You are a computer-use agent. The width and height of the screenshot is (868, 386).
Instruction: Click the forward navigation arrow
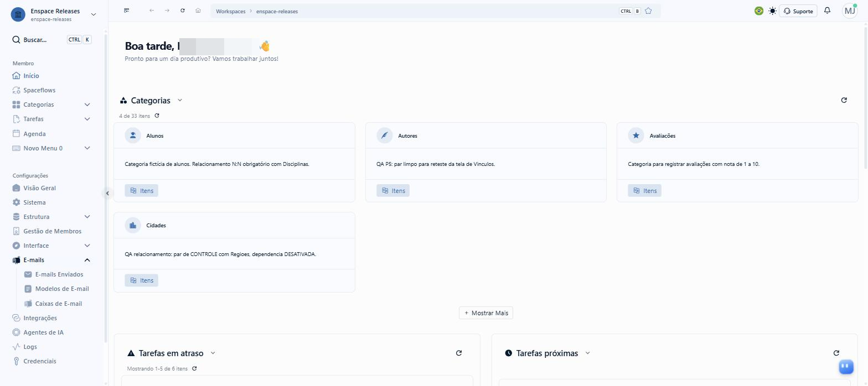167,11
